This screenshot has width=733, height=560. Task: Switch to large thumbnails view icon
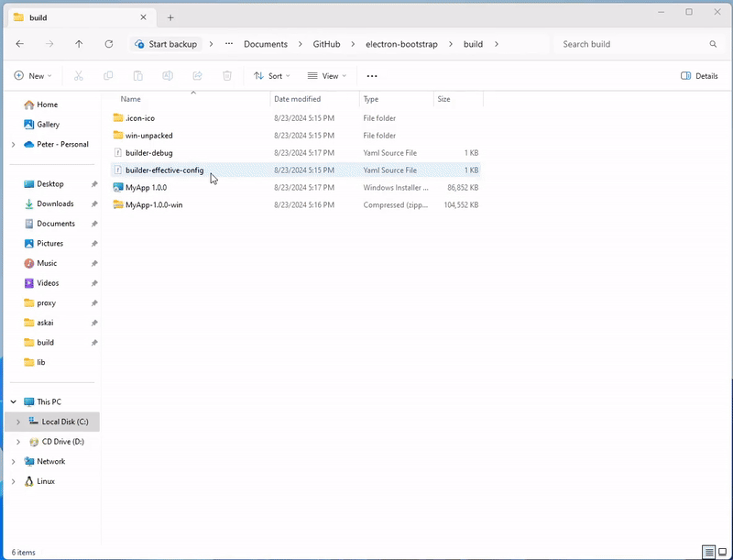tap(723, 552)
